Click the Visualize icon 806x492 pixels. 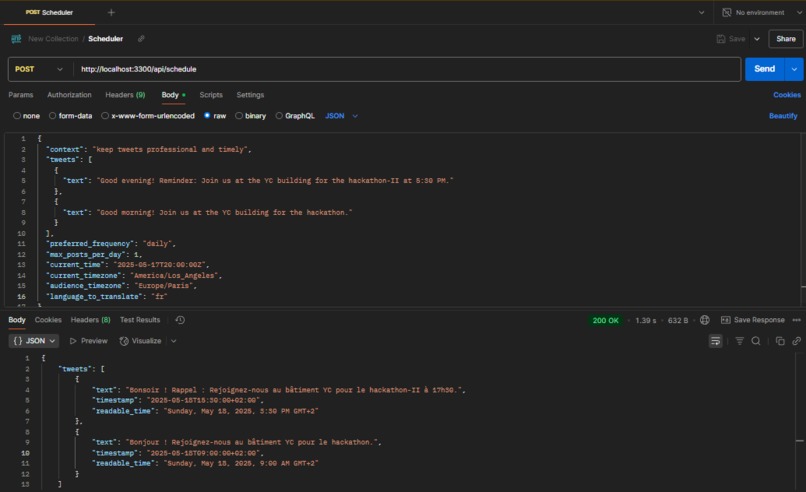[x=124, y=341]
